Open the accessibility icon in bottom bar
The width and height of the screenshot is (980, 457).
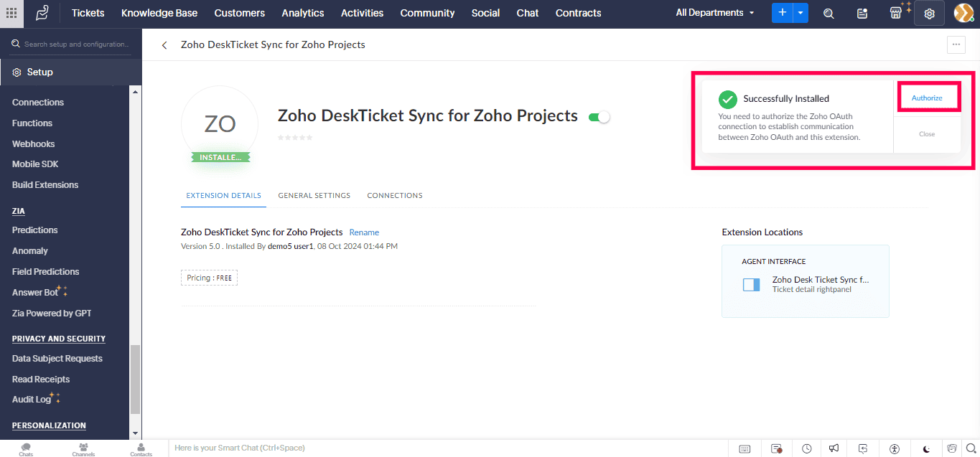click(895, 449)
